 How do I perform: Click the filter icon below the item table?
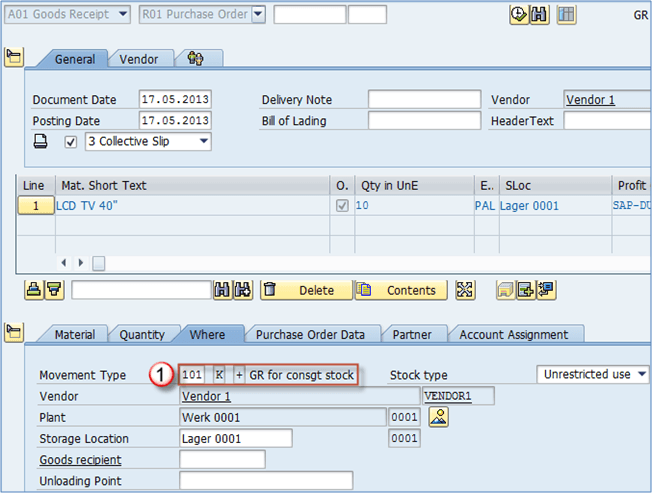pos(53,290)
